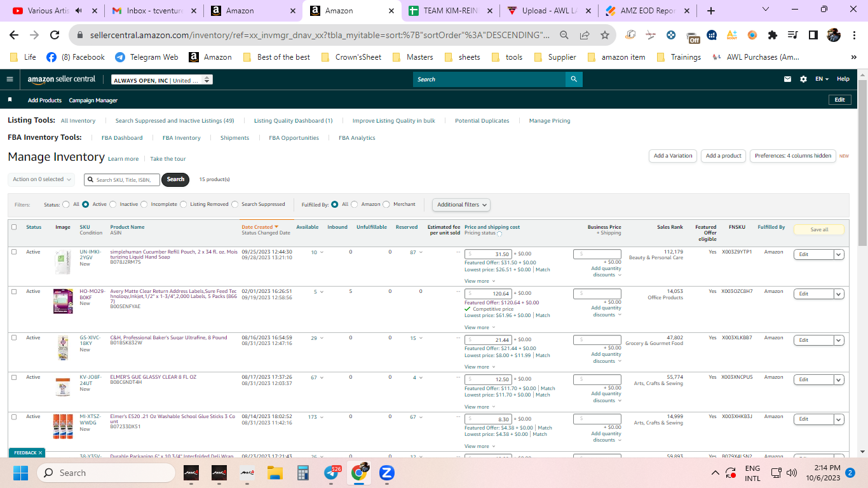This screenshot has height=488, width=868.
Task: Open Calculator from the taskbar
Action: (302, 473)
